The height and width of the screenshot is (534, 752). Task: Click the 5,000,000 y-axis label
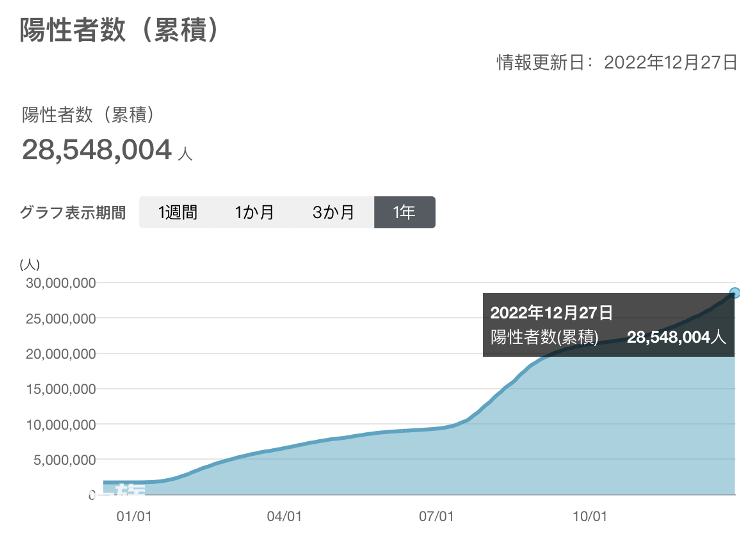pos(64,460)
